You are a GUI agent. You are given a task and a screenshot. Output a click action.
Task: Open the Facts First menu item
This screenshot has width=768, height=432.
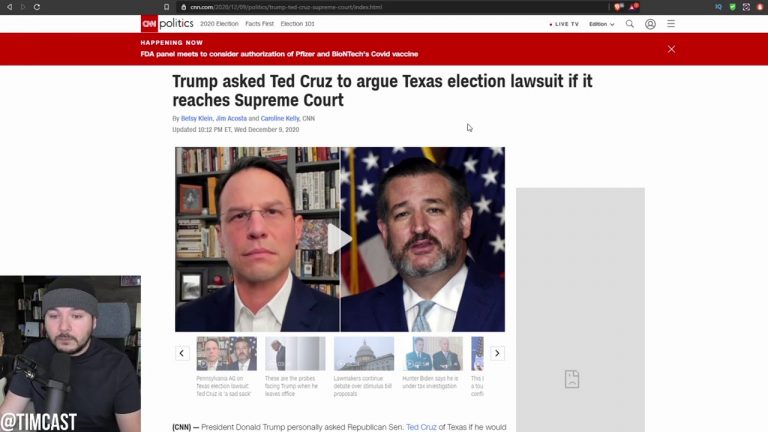coord(260,24)
